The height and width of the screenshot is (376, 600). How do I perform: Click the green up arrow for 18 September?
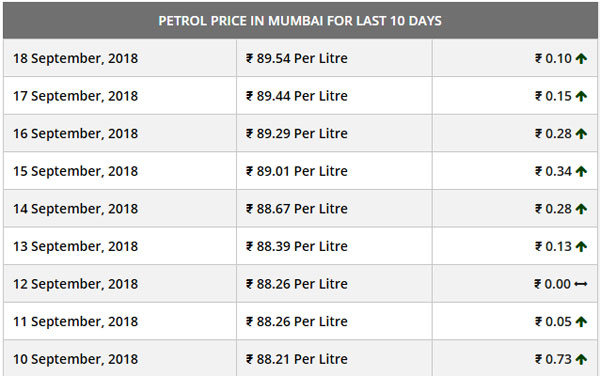[x=581, y=59]
